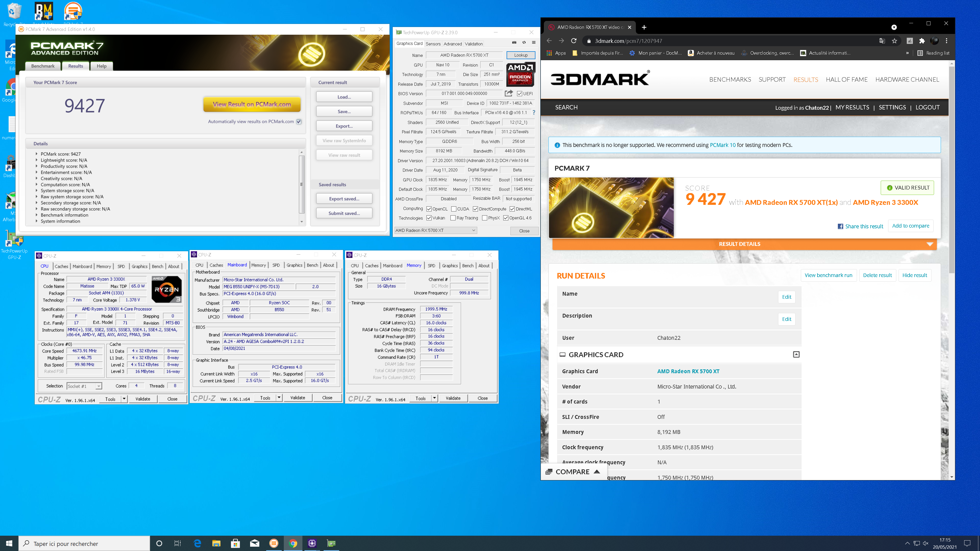Click the Lookup button in GPU-Z
Image resolution: width=980 pixels, height=551 pixels.
click(x=521, y=55)
